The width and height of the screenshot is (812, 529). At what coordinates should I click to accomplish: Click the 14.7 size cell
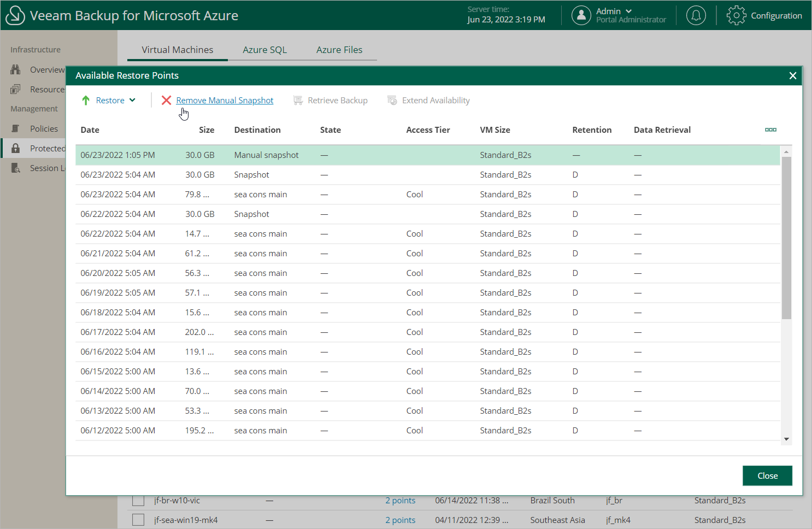(x=197, y=234)
